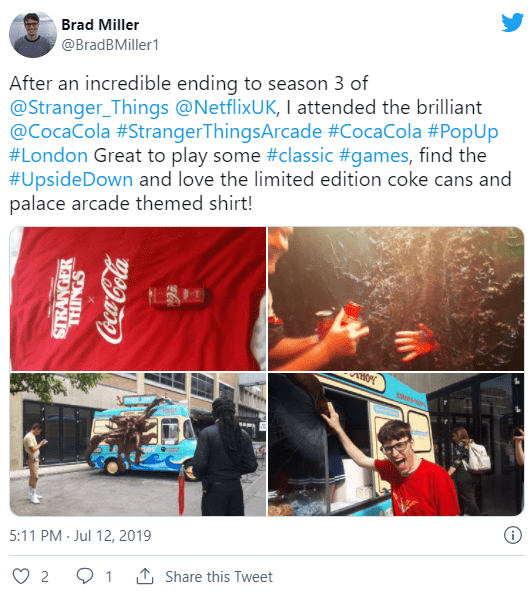The height and width of the screenshot is (595, 532).
Task: Open the #StrangerThingsArcade hashtag
Action: pos(219,132)
